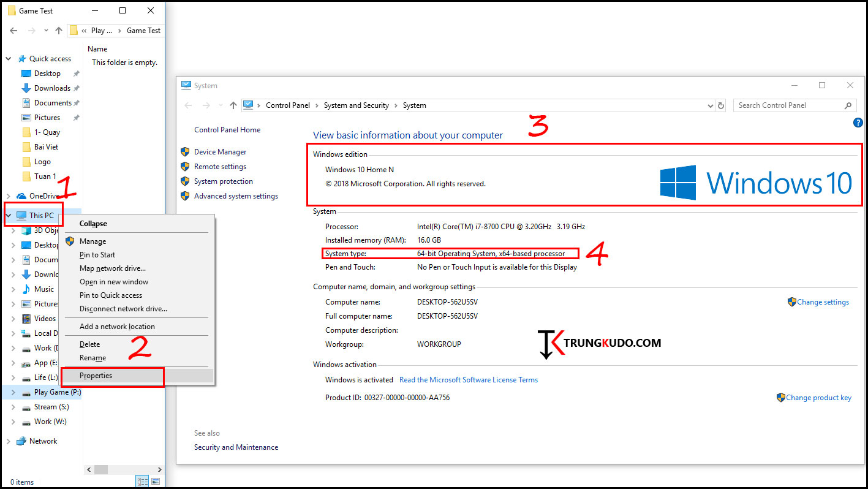Expand the OneDrive tree node
868x489 pixels.
pyautogui.click(x=9, y=196)
